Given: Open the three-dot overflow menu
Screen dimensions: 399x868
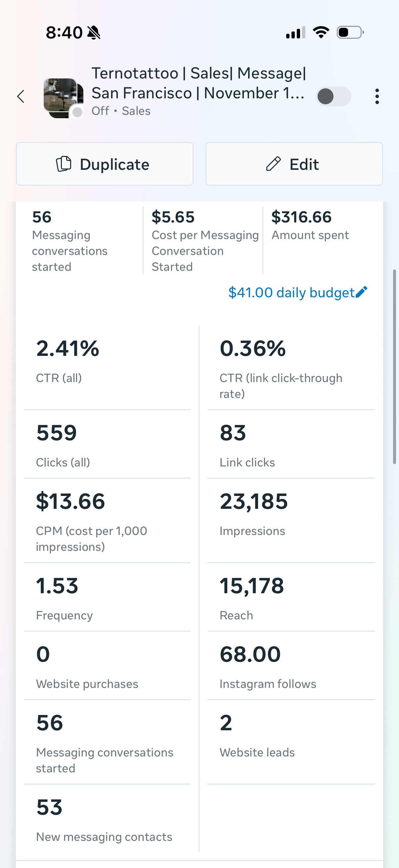Looking at the screenshot, I should [377, 96].
